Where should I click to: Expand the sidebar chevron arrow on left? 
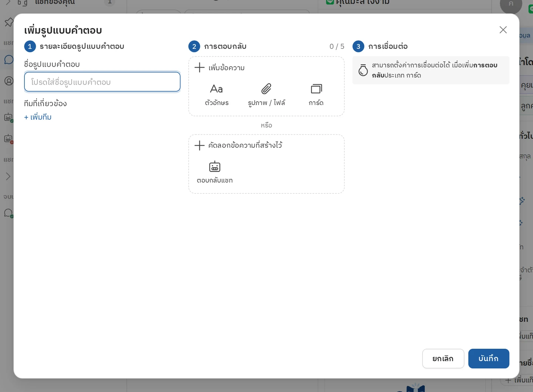point(8,176)
